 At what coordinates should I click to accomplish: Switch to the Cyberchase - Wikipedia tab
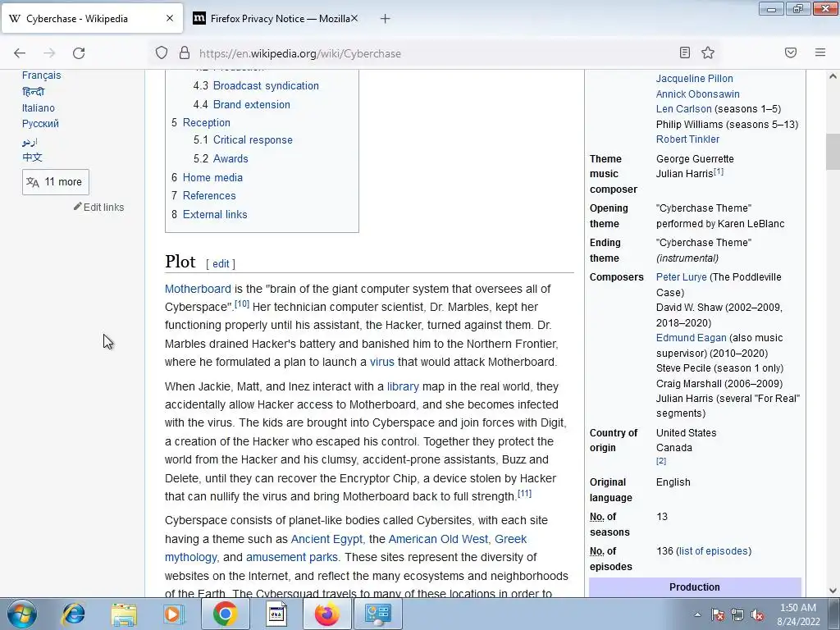tap(92, 19)
